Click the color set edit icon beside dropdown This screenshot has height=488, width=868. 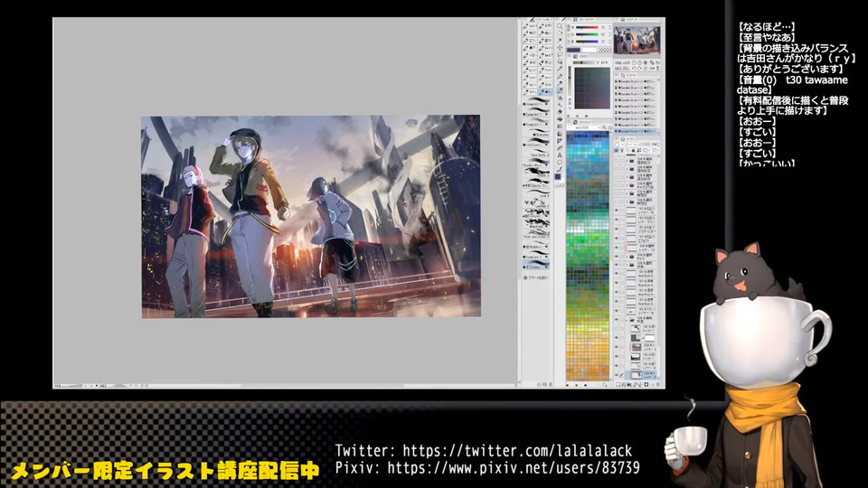pyautogui.click(x=604, y=127)
